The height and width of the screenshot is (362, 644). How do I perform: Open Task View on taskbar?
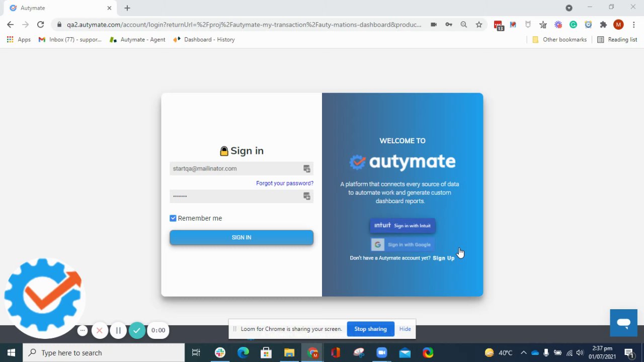tap(196, 353)
